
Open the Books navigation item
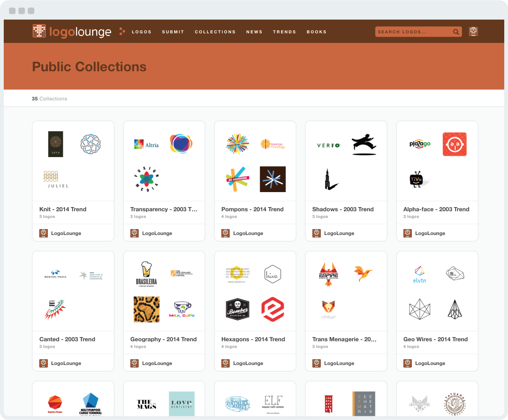click(x=316, y=32)
